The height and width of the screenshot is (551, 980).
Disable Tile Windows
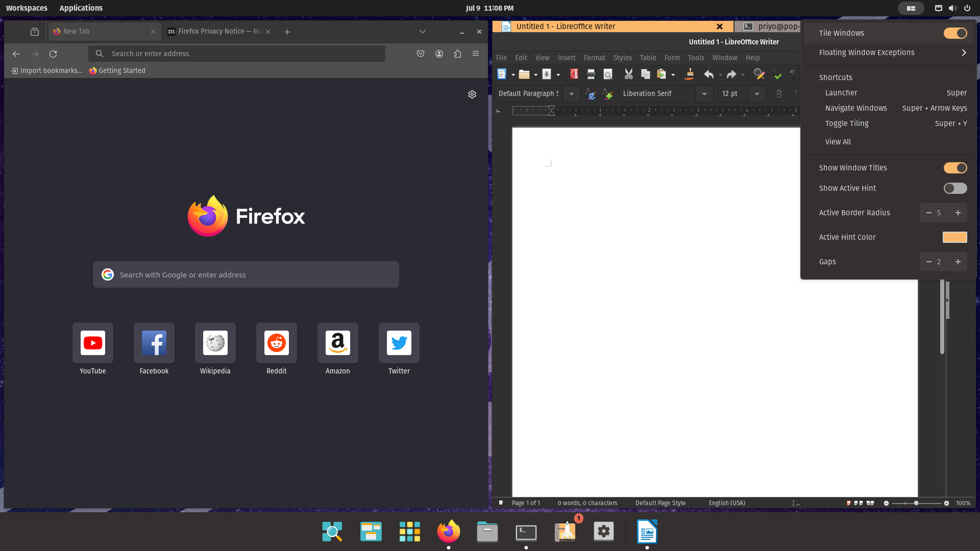tap(954, 33)
